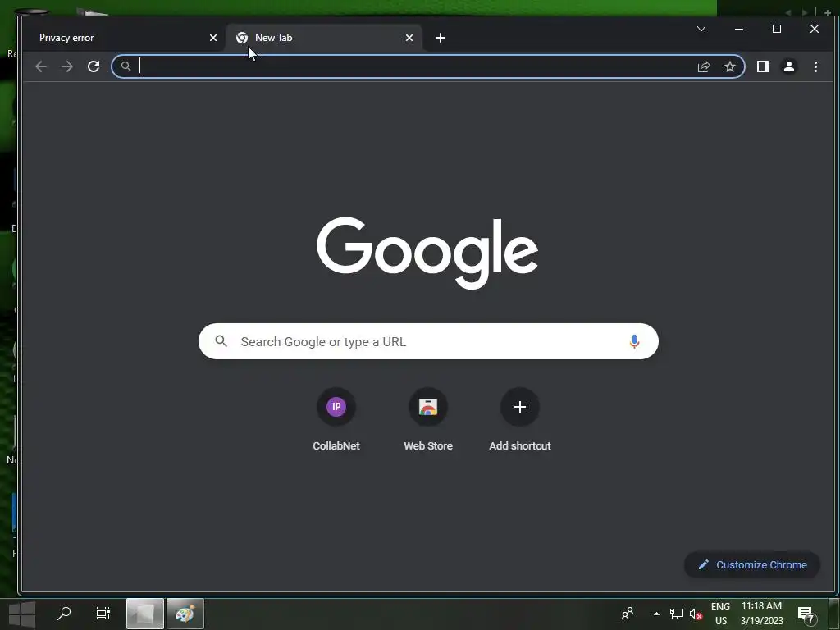Click the browser back arrow
The height and width of the screenshot is (630, 840).
41,66
